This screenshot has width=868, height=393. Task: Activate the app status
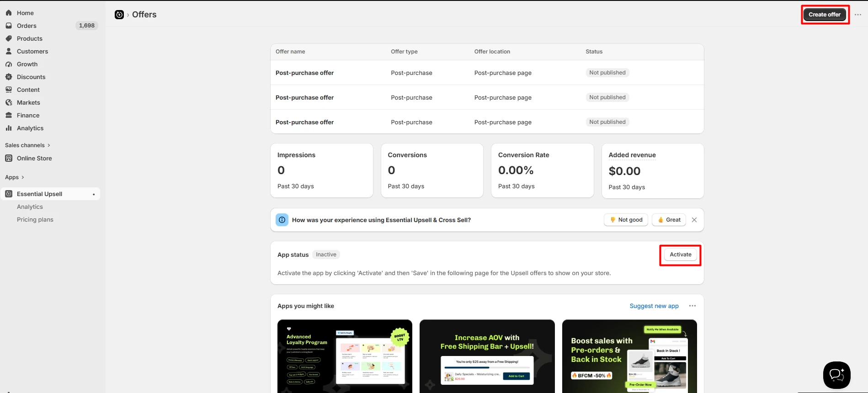[x=681, y=255]
